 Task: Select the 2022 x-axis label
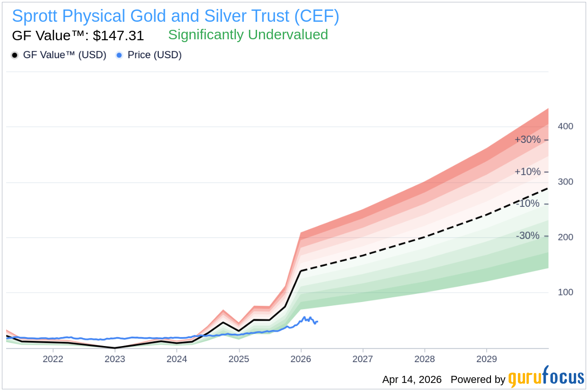pos(53,359)
